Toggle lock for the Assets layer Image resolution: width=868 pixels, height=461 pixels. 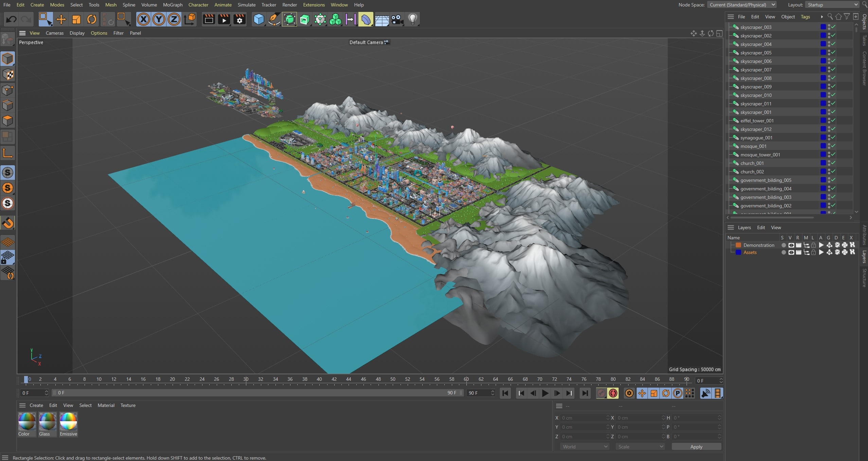pos(813,252)
